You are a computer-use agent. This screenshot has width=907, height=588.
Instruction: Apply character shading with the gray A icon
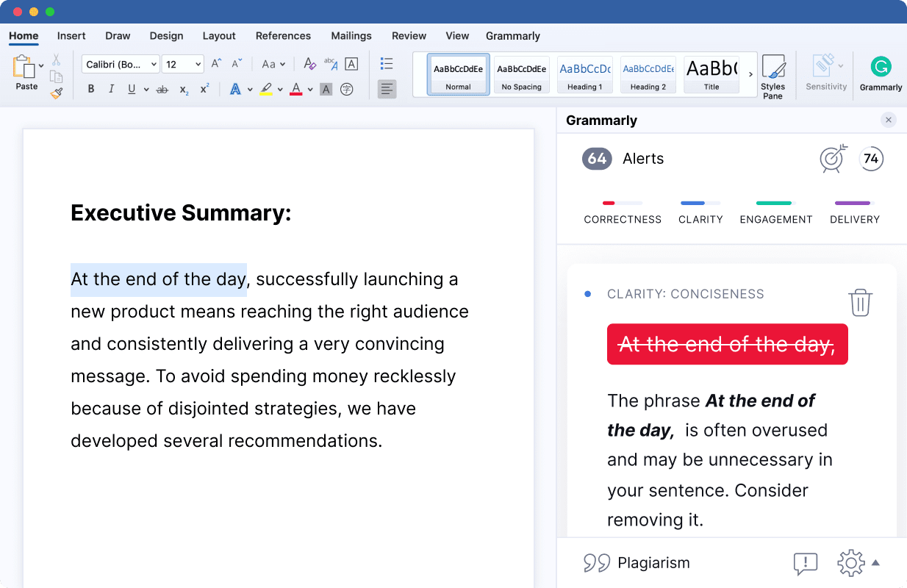(326, 89)
